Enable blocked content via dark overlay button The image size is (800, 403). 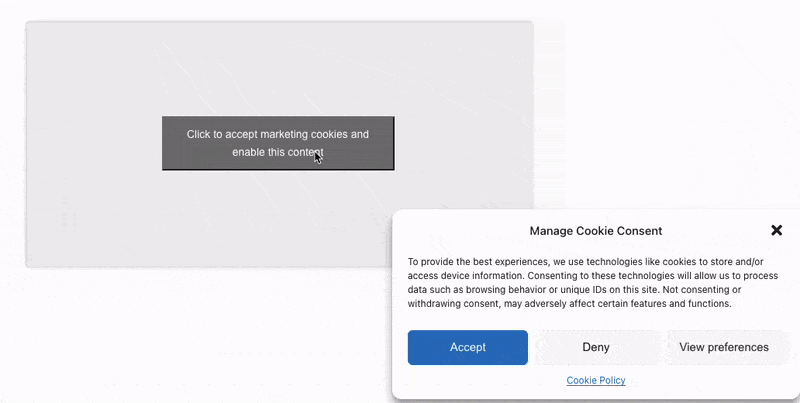(x=278, y=143)
